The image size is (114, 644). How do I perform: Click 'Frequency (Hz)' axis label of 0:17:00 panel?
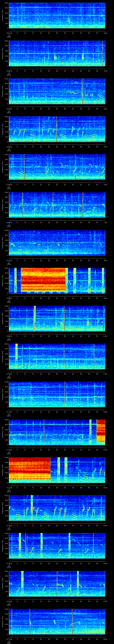[x=3, y=621]
